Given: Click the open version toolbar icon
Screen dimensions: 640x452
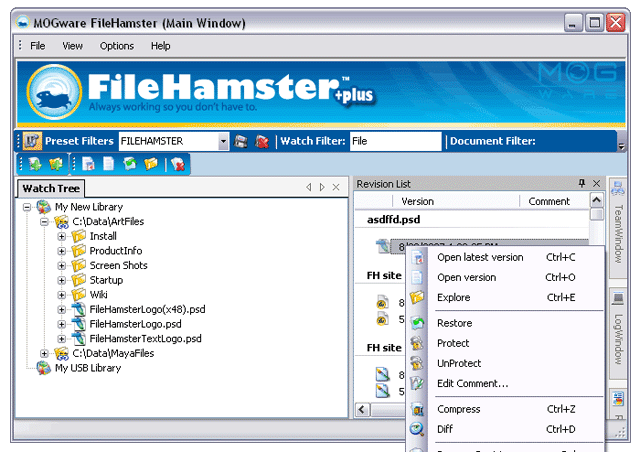Looking at the screenshot, I should tap(109, 164).
